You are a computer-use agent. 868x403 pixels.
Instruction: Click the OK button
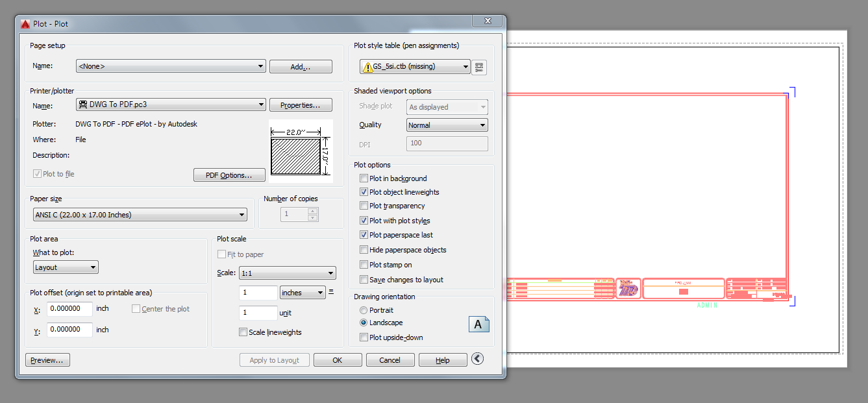point(338,360)
